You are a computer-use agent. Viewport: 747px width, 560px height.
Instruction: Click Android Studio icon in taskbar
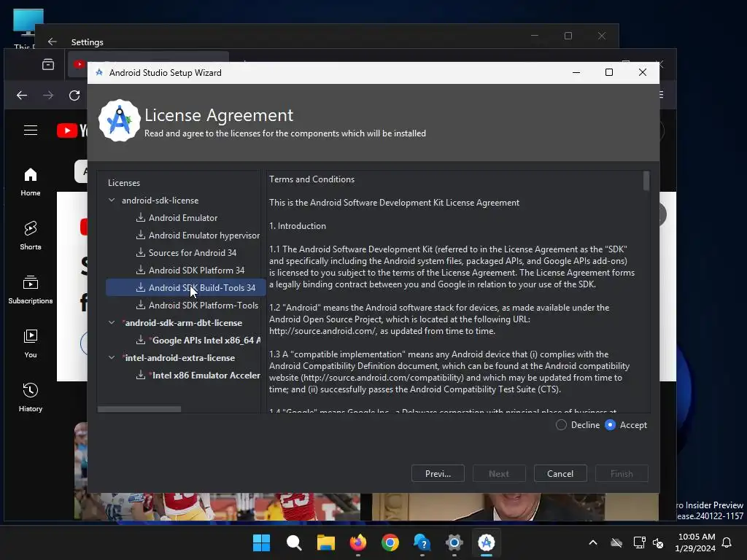(487, 542)
